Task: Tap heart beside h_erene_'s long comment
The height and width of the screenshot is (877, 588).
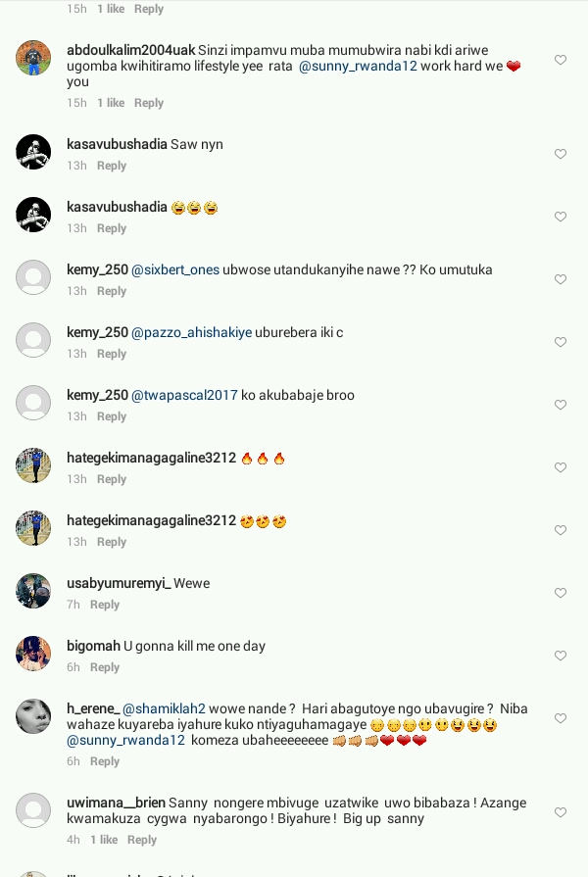Action: [560, 717]
